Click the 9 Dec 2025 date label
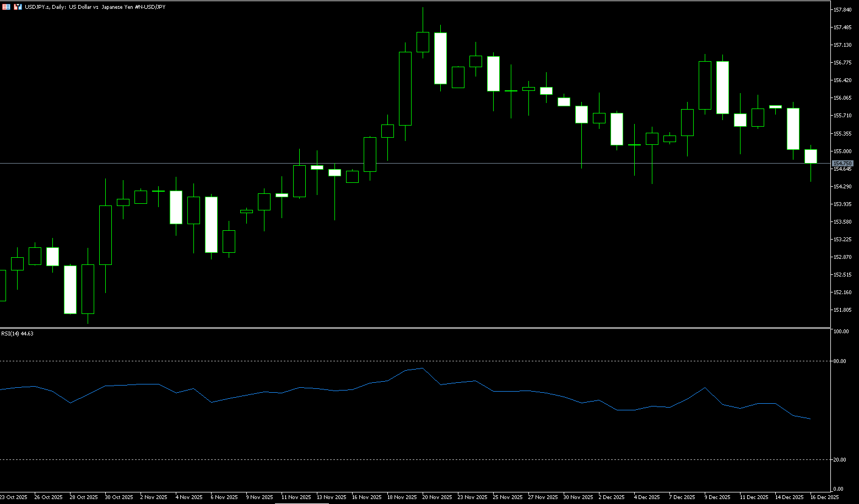Image resolution: width=859 pixels, height=504 pixels. (717, 497)
